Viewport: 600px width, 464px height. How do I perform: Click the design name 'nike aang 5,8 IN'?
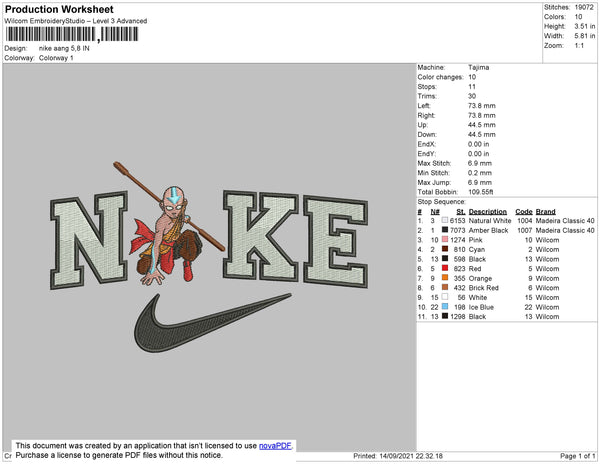(64, 49)
